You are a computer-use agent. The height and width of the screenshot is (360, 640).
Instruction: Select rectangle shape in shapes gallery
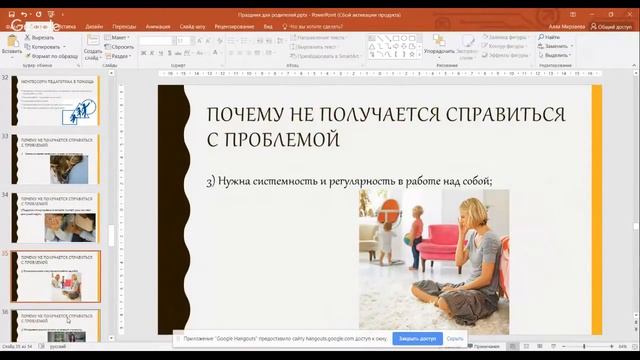396,38
